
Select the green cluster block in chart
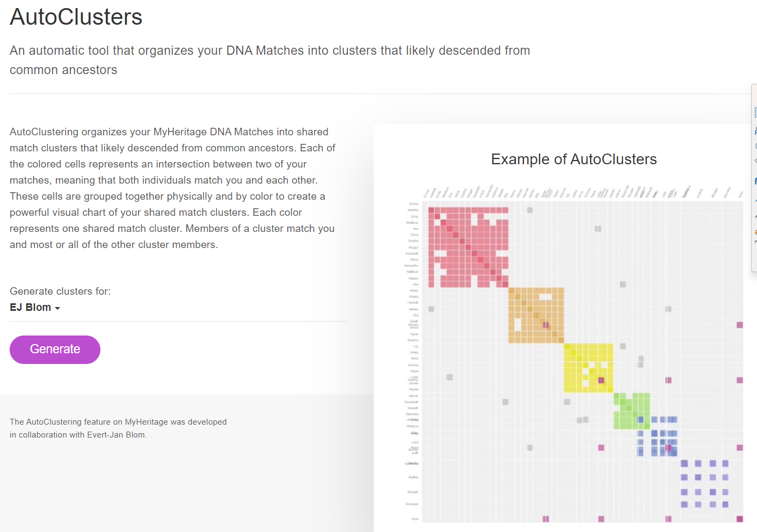click(632, 411)
